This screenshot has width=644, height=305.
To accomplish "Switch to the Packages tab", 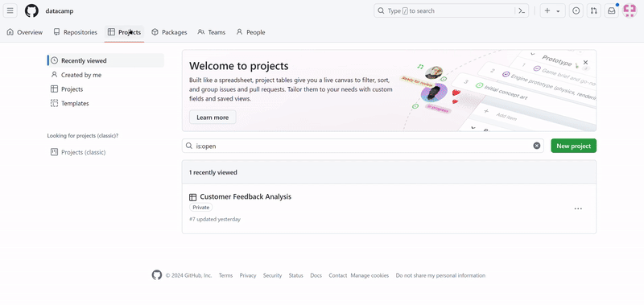I will (x=169, y=32).
